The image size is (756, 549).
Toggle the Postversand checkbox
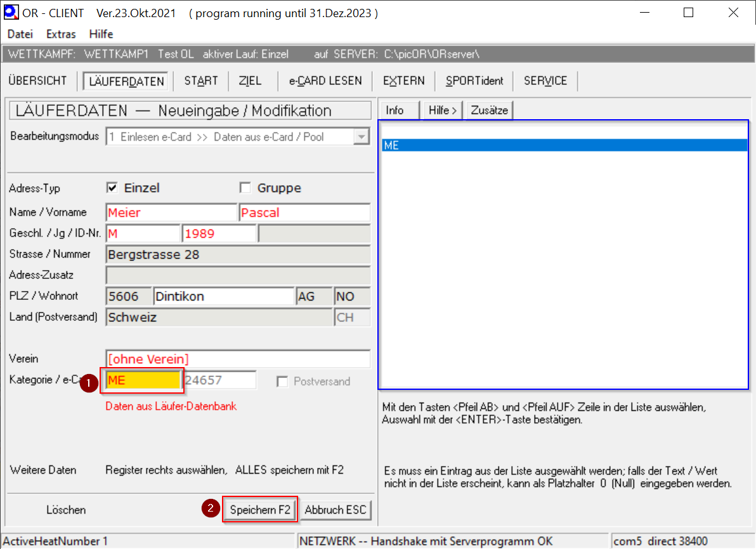click(282, 382)
